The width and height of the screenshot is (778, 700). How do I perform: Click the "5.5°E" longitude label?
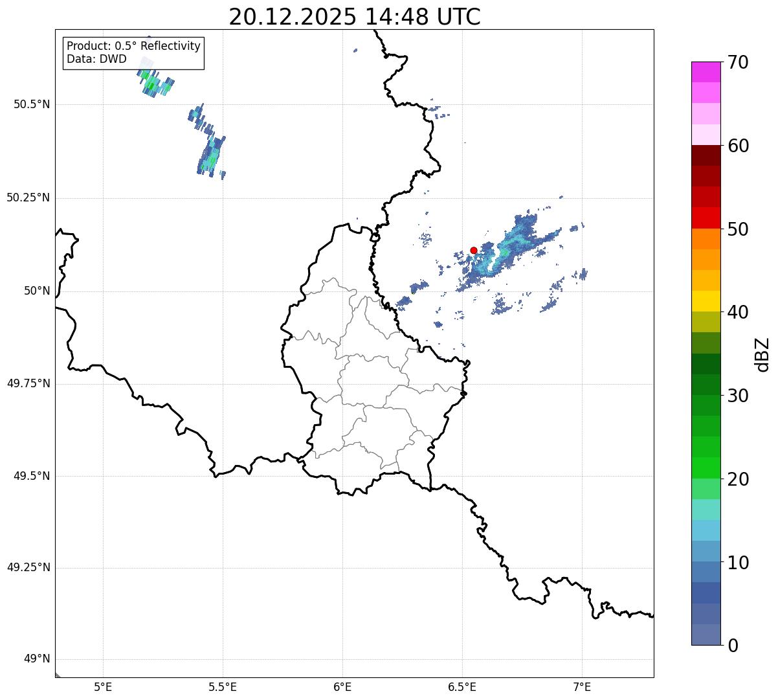(223, 687)
